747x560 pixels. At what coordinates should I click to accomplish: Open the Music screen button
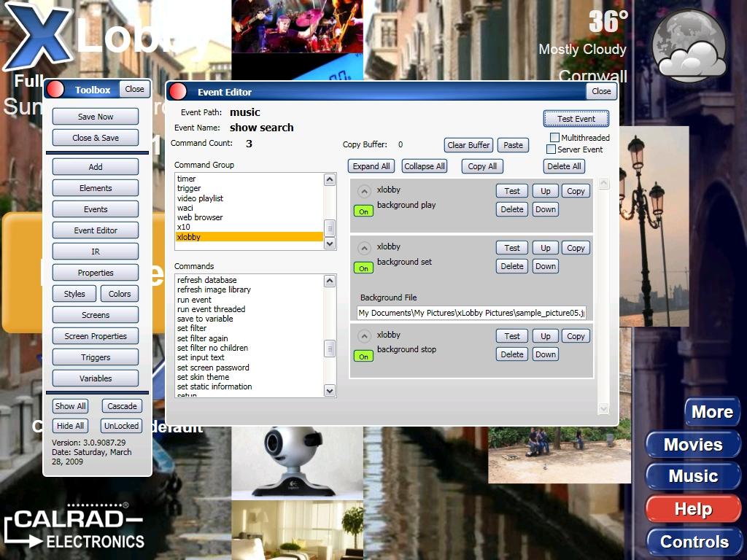(x=693, y=476)
